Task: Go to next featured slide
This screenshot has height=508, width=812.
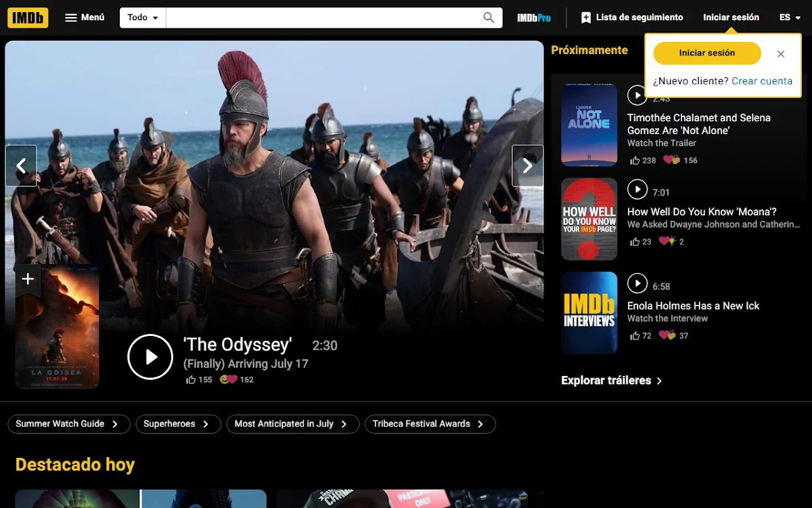Action: pos(528,165)
